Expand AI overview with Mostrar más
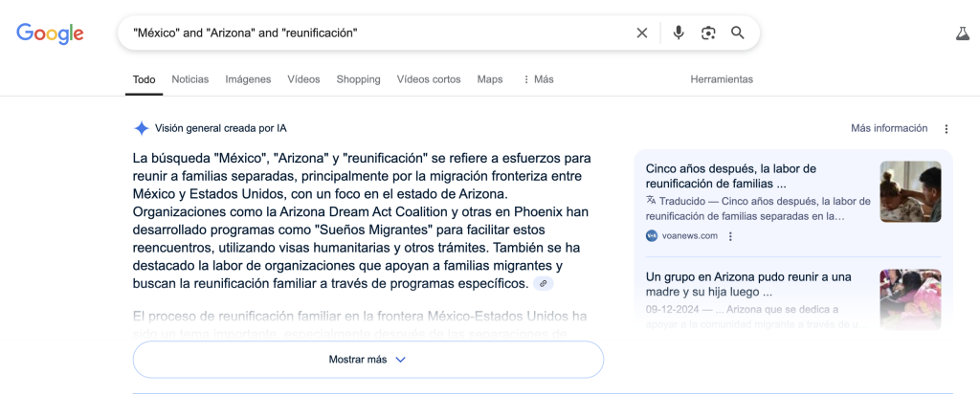This screenshot has width=980, height=417. [367, 360]
